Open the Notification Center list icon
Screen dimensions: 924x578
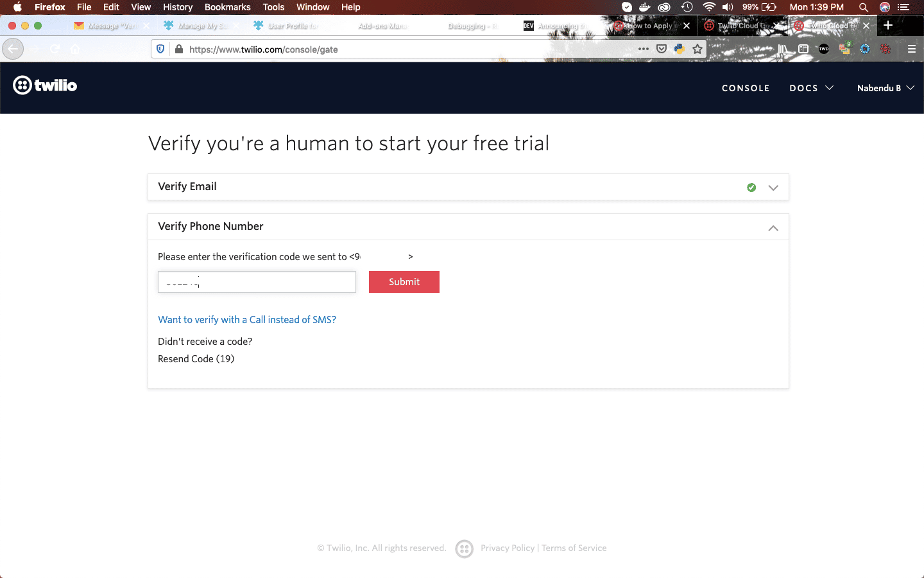904,7
